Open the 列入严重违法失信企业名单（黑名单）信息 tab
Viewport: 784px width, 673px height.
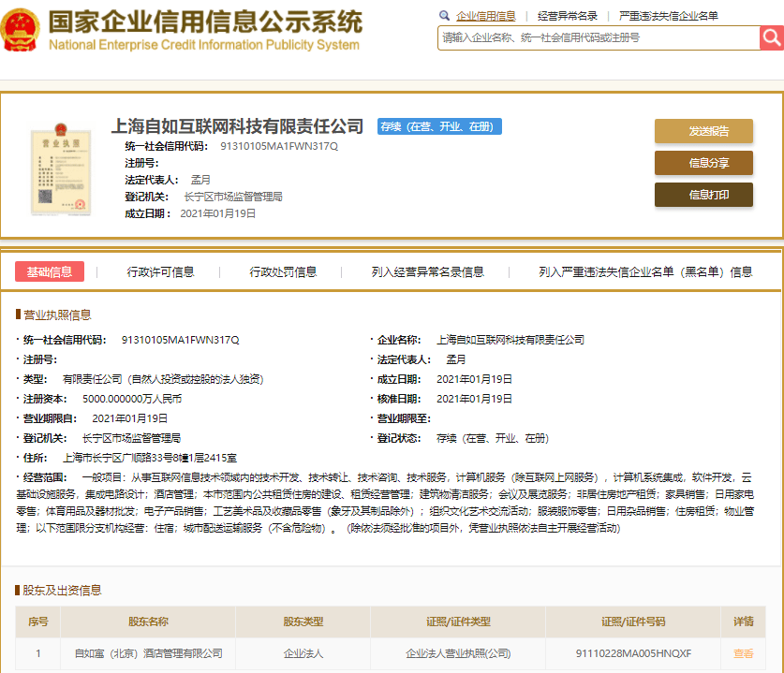pos(645,271)
